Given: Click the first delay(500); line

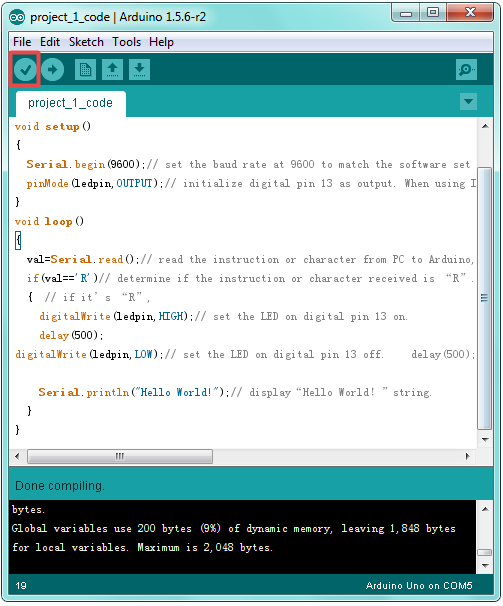Looking at the screenshot, I should pos(71,335).
